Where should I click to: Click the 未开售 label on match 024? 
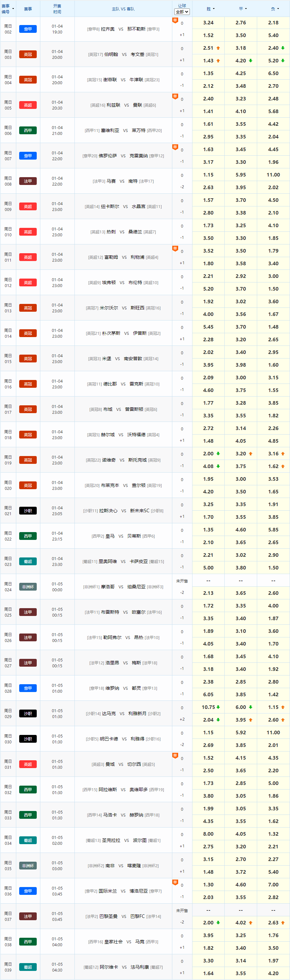pyautogui.click(x=182, y=581)
